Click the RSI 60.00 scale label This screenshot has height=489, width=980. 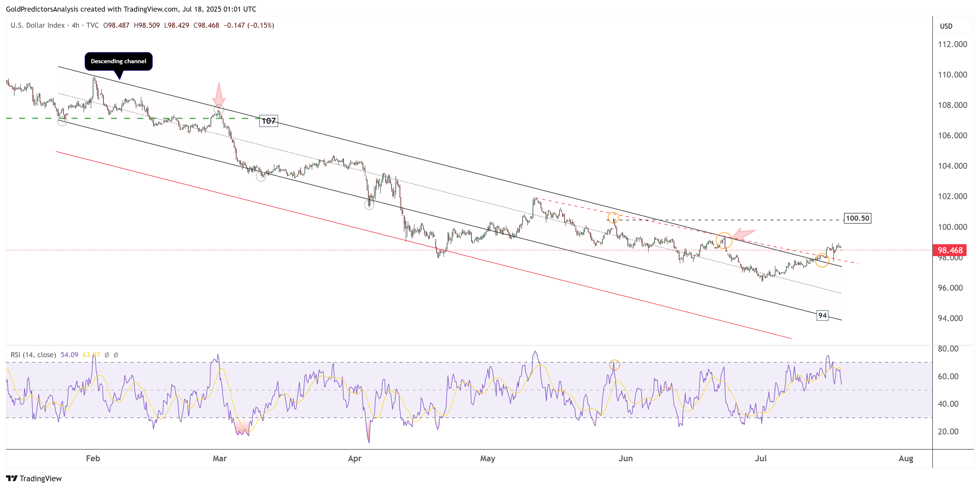(x=948, y=377)
